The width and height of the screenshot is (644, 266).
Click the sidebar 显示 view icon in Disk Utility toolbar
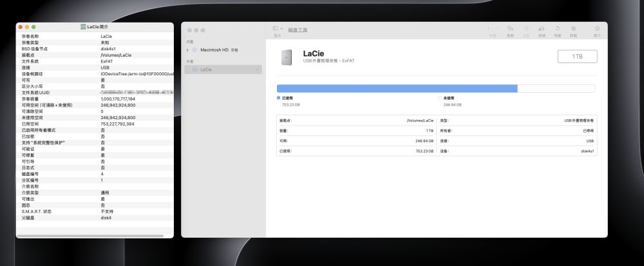[x=275, y=29]
